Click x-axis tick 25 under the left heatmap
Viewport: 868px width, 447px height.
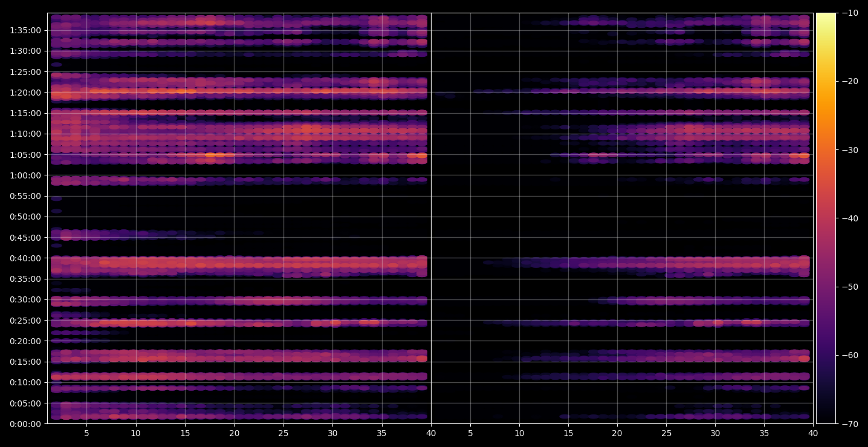pyautogui.click(x=283, y=434)
